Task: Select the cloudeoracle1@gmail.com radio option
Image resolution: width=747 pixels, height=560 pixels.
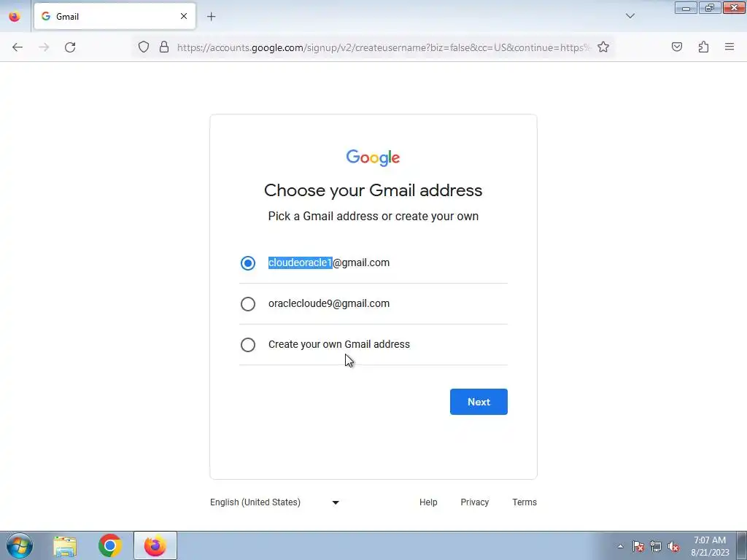Action: [248, 262]
